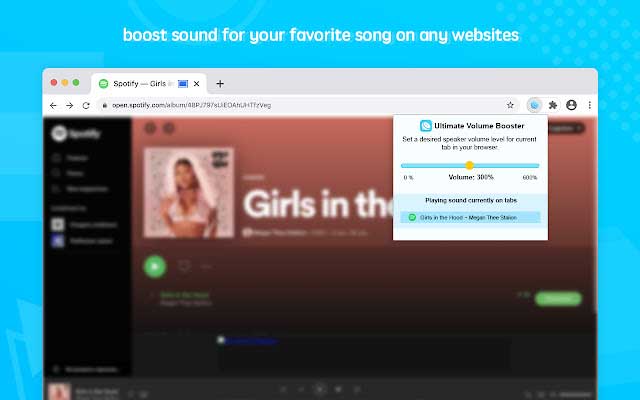
Task: Click Spotify's in-page forward circle button
Action: (x=169, y=129)
